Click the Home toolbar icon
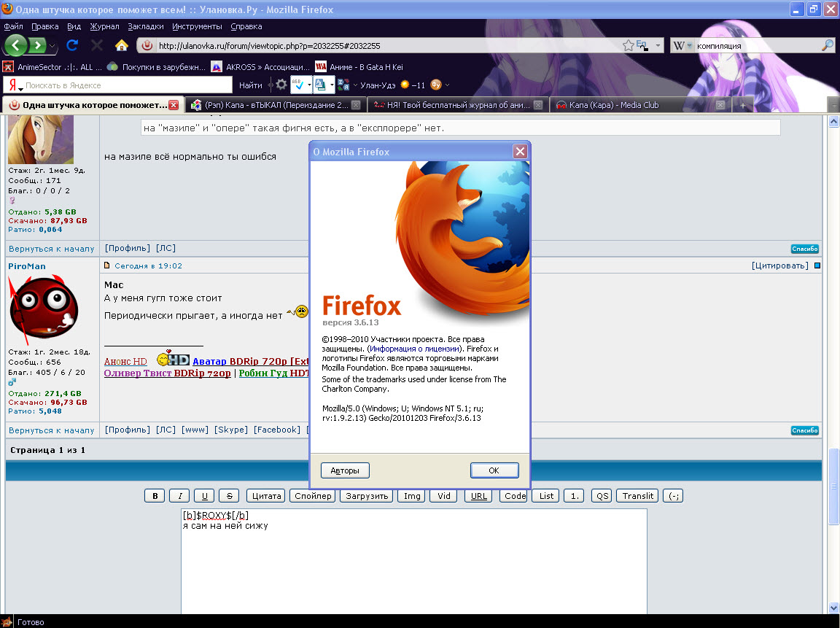The height and width of the screenshot is (628, 840). pos(121,45)
